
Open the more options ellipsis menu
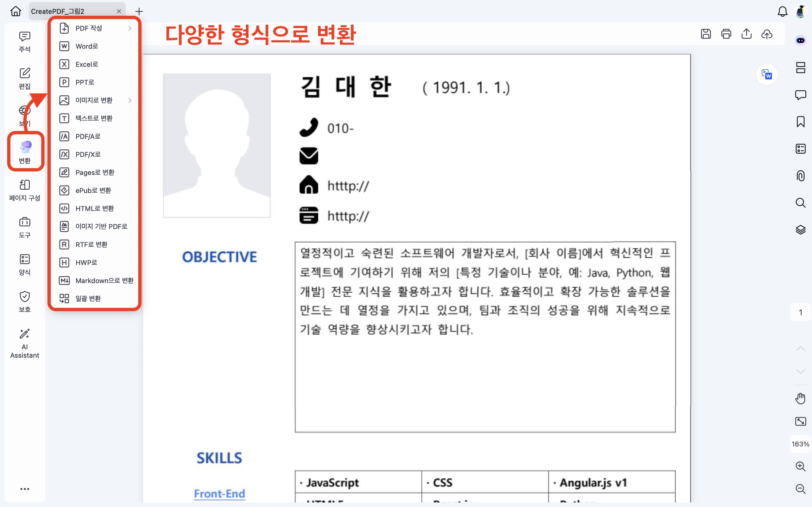[25, 489]
